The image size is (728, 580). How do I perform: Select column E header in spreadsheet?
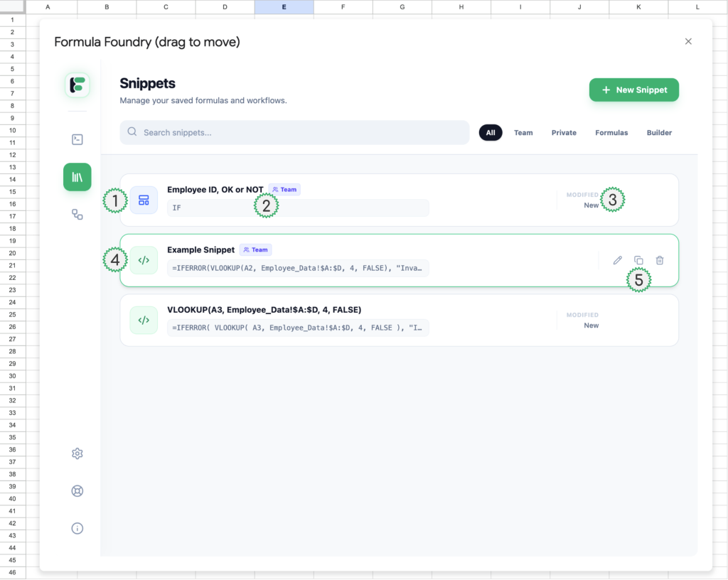[284, 7]
